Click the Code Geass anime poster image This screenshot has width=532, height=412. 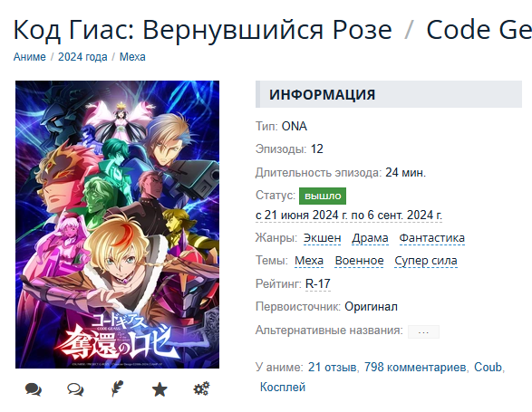pyautogui.click(x=118, y=225)
